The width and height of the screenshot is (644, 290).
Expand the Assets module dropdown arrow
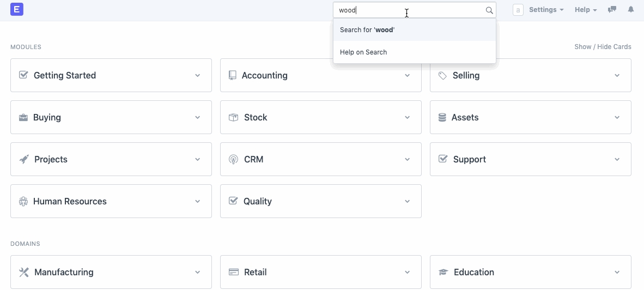[617, 117]
